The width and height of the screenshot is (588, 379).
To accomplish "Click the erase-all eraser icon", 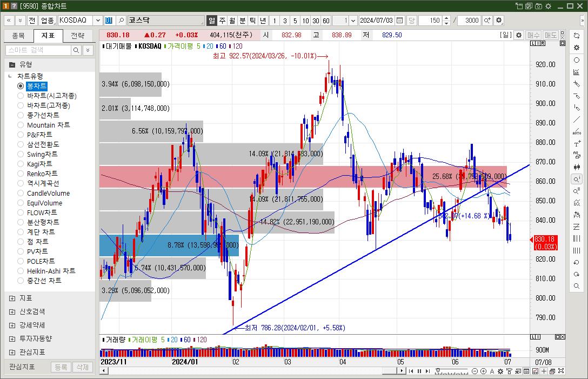I will 577,155.
